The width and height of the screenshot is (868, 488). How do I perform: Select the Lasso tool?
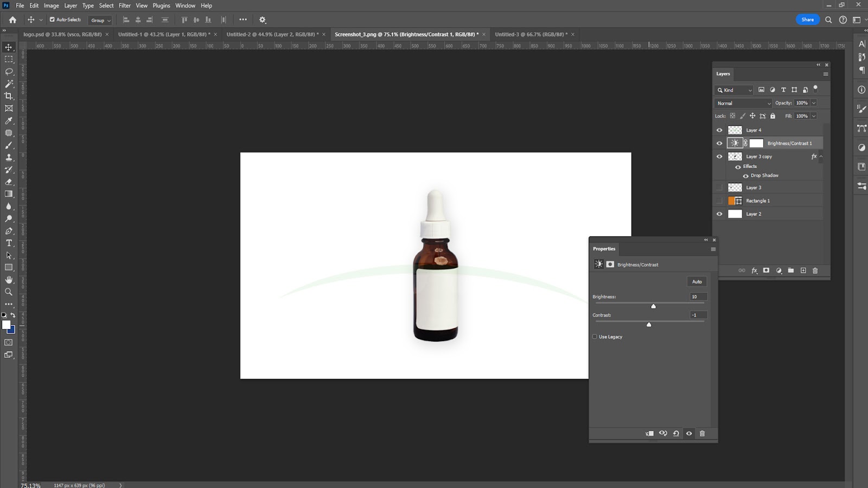pyautogui.click(x=9, y=72)
